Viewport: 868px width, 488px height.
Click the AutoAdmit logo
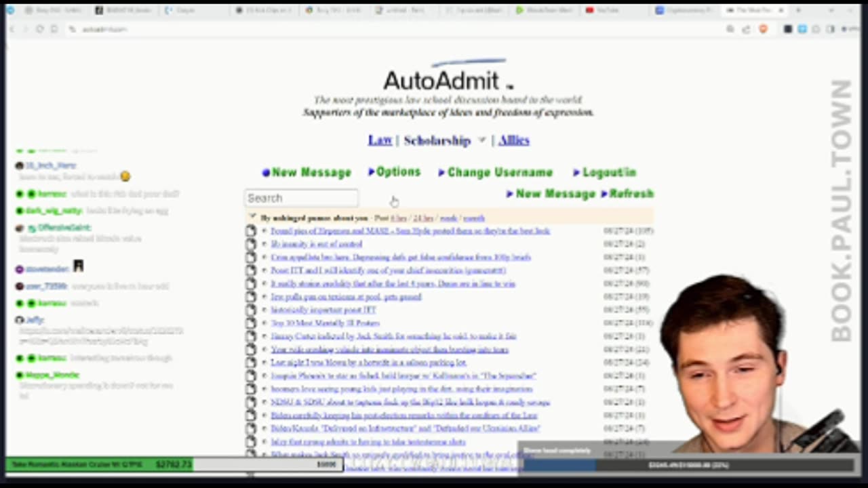450,76
